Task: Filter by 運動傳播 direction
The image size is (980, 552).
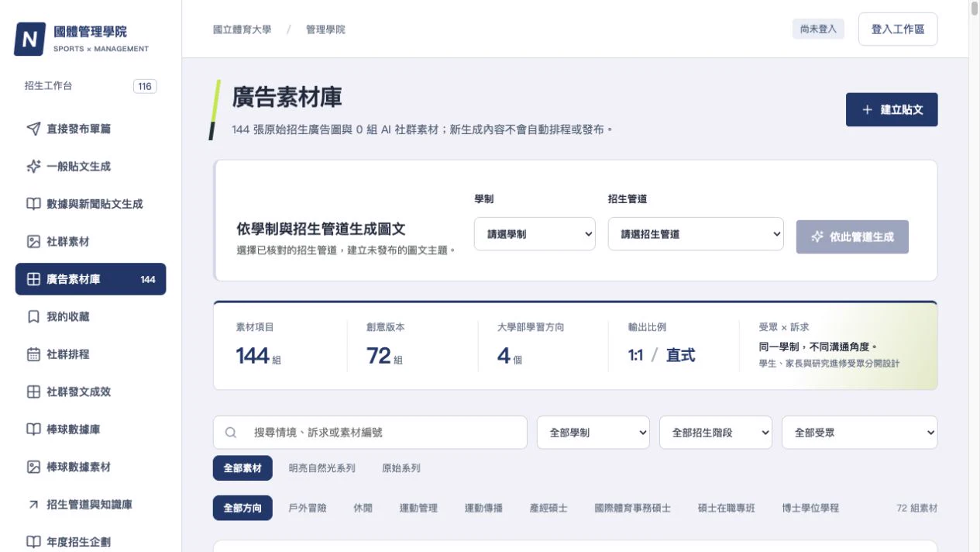Action: point(483,509)
